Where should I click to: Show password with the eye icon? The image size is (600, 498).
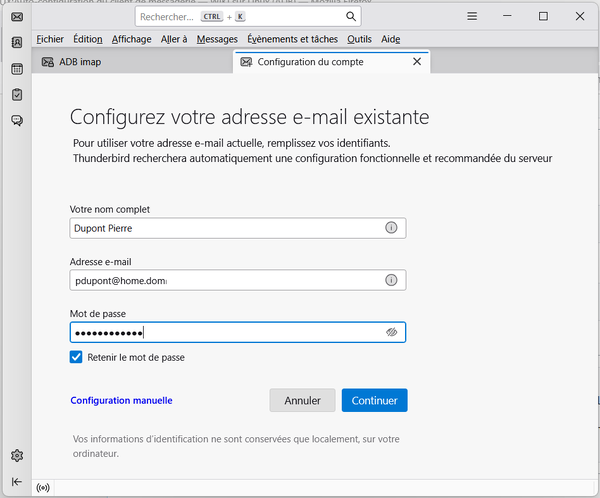coord(392,333)
